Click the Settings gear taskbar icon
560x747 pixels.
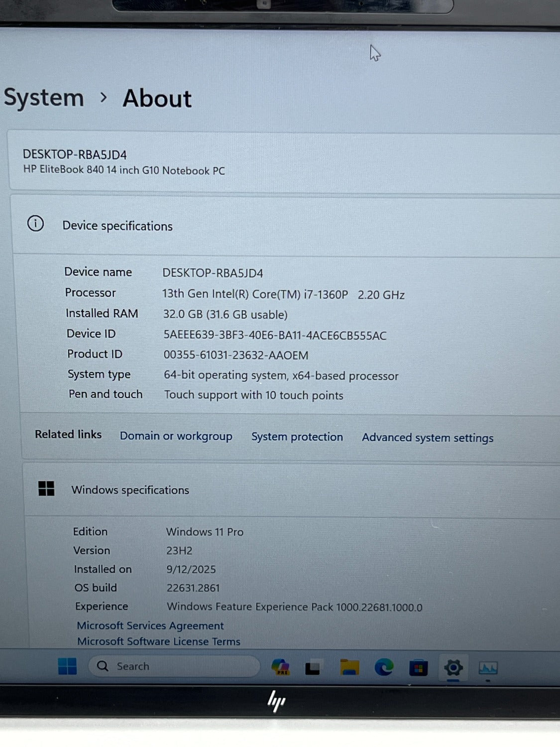[x=453, y=667]
